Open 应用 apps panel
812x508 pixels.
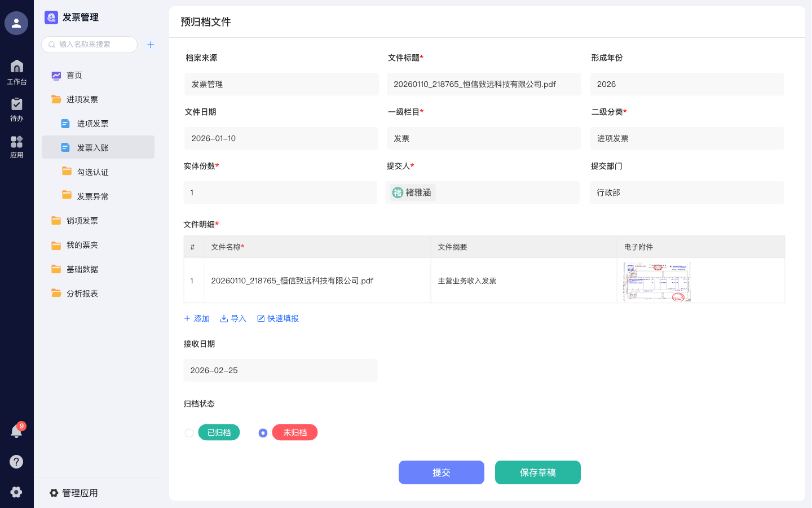[16, 147]
